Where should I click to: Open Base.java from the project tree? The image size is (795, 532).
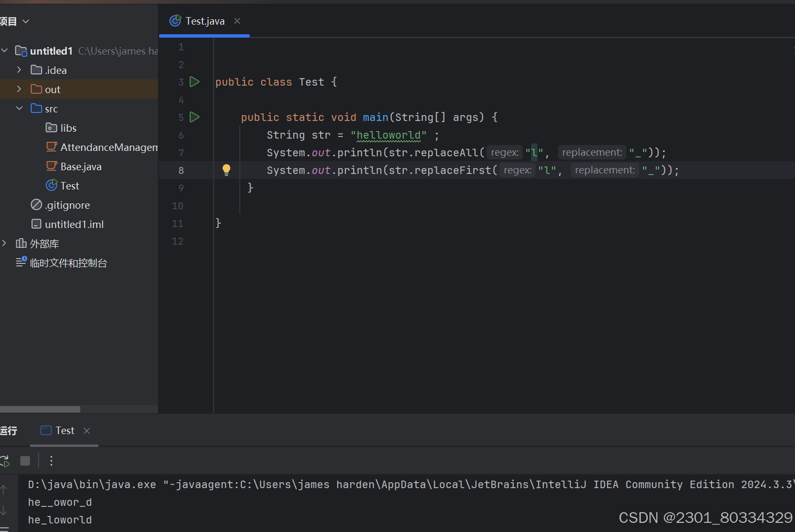click(81, 166)
